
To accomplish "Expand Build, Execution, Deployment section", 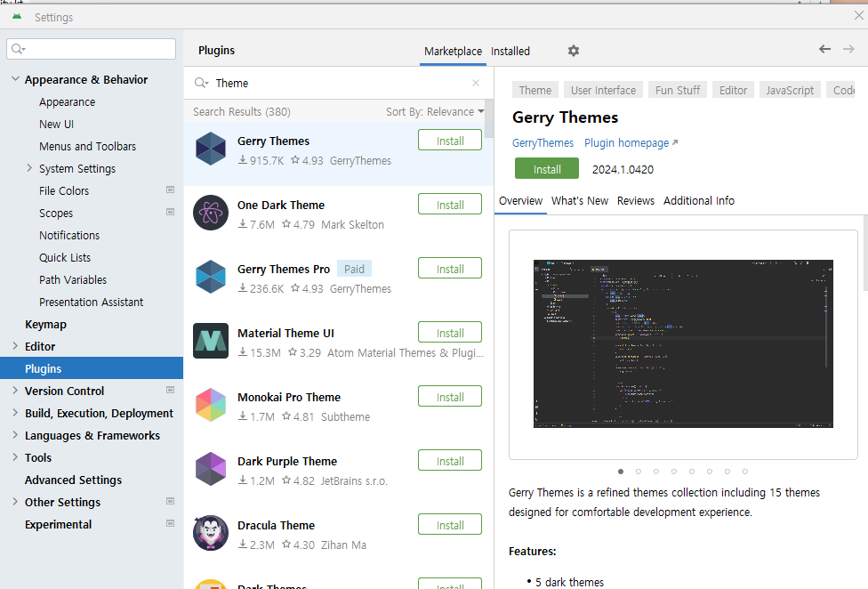I will [15, 413].
